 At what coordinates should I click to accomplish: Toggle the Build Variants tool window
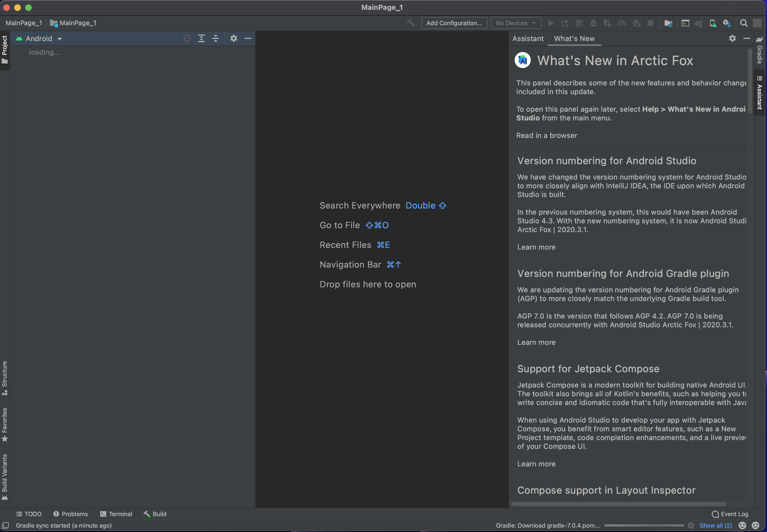point(5,476)
